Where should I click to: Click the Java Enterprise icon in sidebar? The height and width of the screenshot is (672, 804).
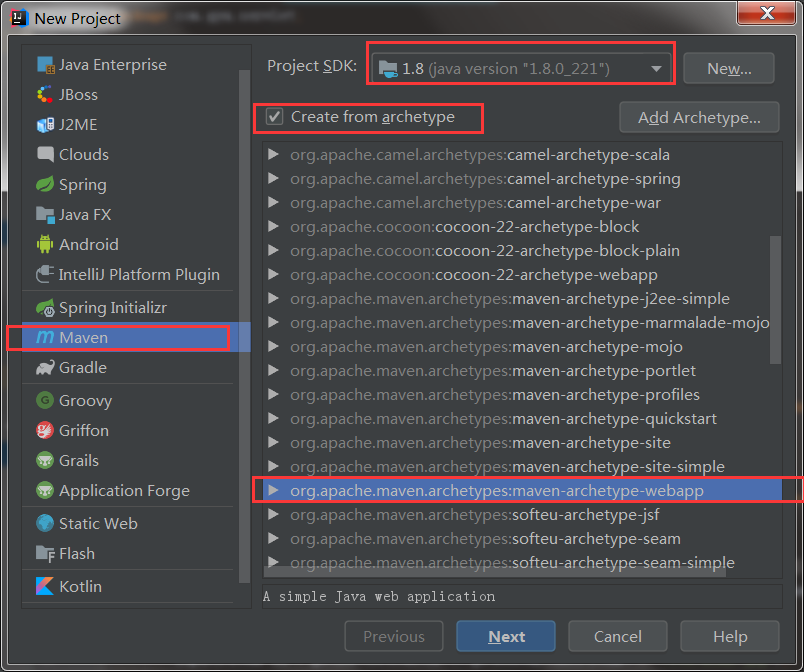click(45, 65)
